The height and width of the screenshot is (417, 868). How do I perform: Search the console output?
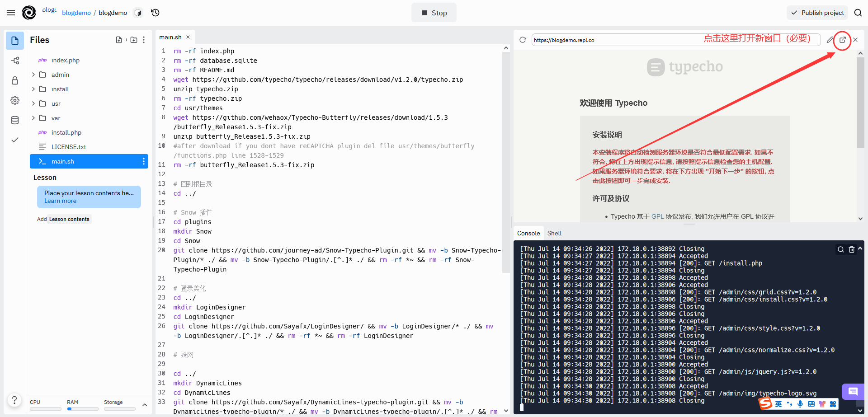pos(841,249)
